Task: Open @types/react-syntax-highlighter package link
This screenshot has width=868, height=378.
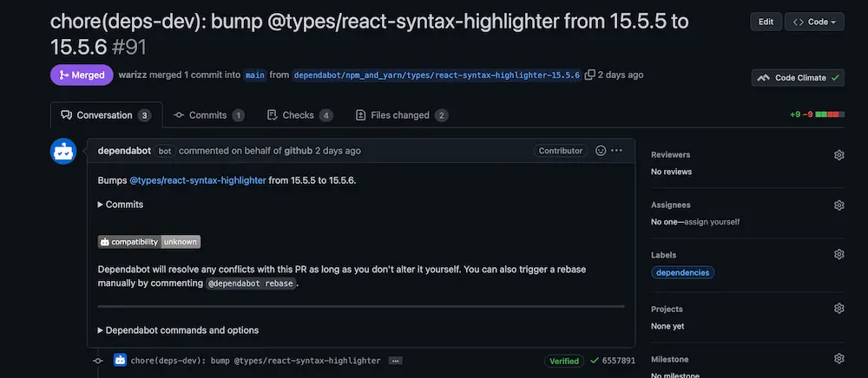Action: point(198,180)
